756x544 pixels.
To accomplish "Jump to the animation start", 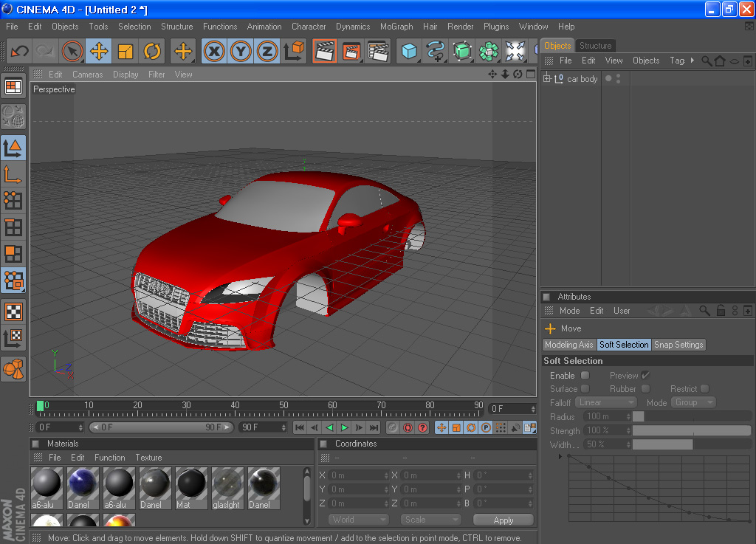I will tap(300, 427).
